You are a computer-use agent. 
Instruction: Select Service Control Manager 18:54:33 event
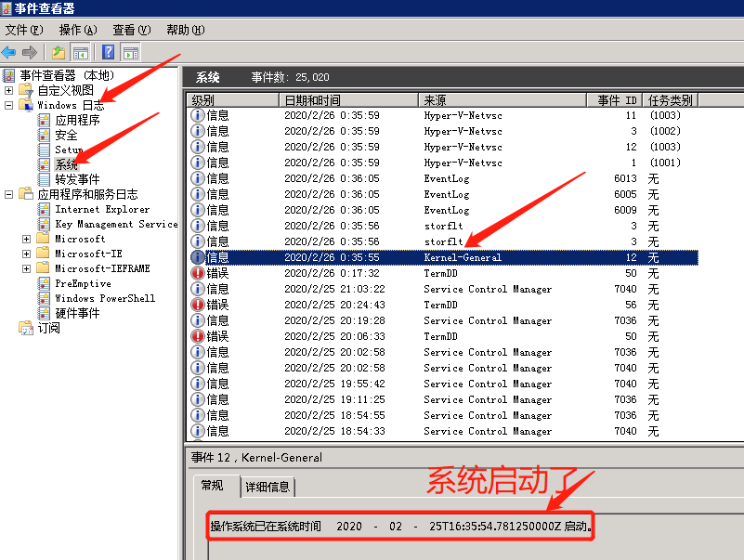pyautogui.click(x=443, y=431)
